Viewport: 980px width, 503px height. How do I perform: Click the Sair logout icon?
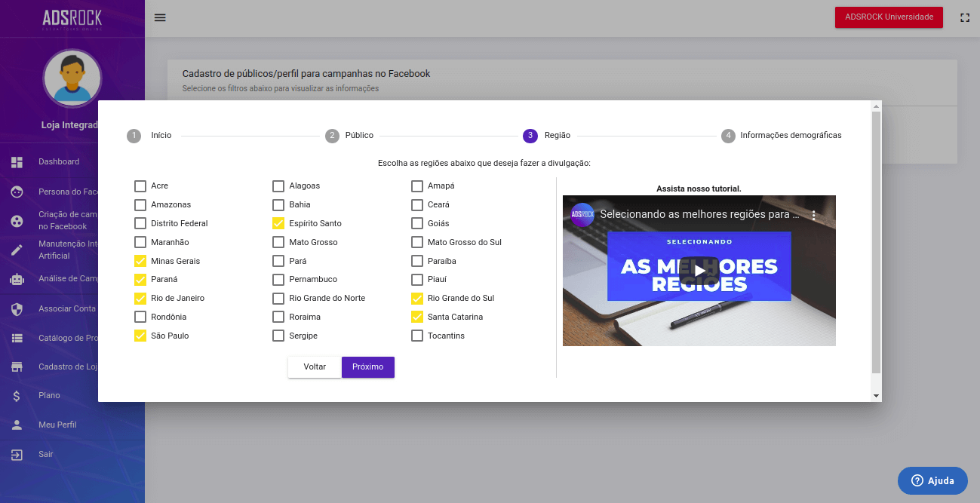click(17, 455)
